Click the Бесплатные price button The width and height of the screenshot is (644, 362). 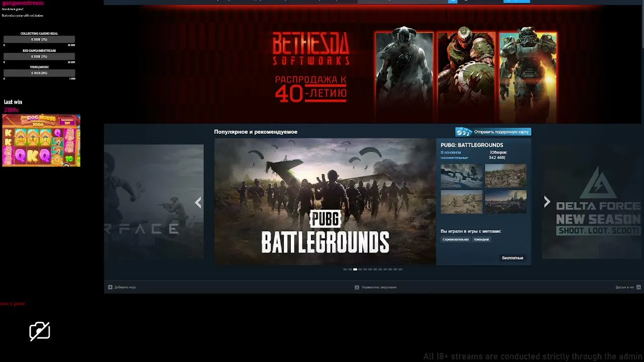(513, 258)
